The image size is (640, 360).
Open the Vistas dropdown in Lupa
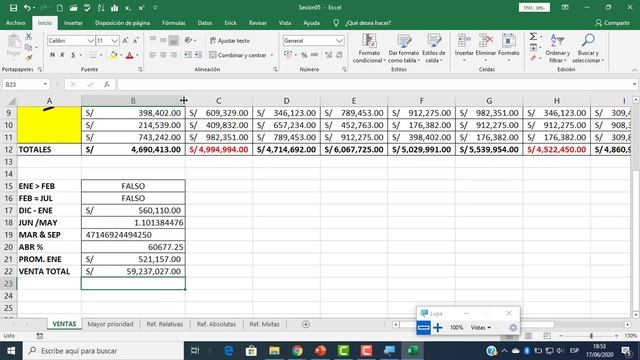coord(481,327)
